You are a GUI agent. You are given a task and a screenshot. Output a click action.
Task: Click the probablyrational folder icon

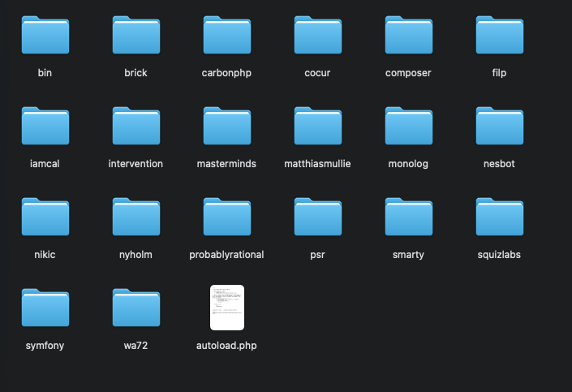[227, 217]
